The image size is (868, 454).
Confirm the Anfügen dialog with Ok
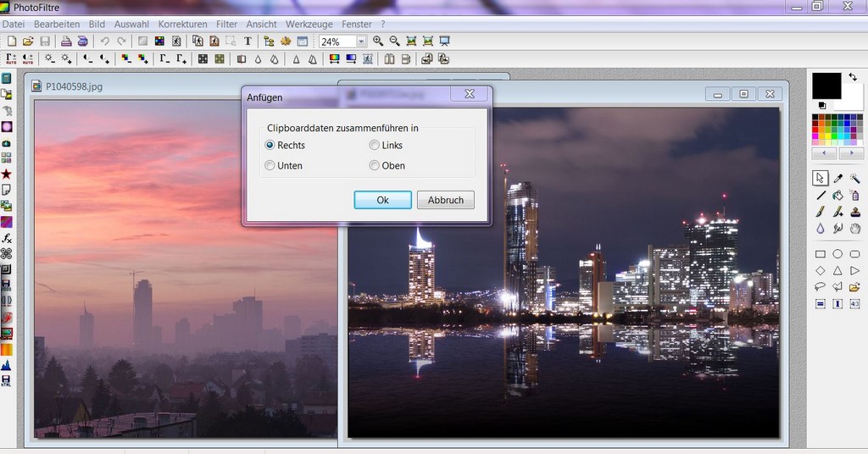pos(382,200)
